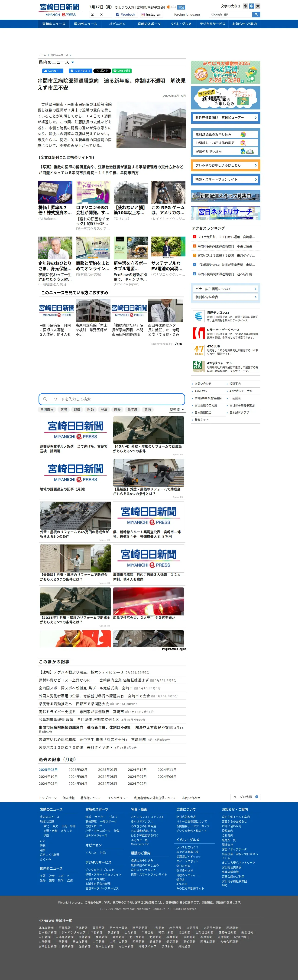
Task: Open the hospital building article photo
Action: coord(151,124)
